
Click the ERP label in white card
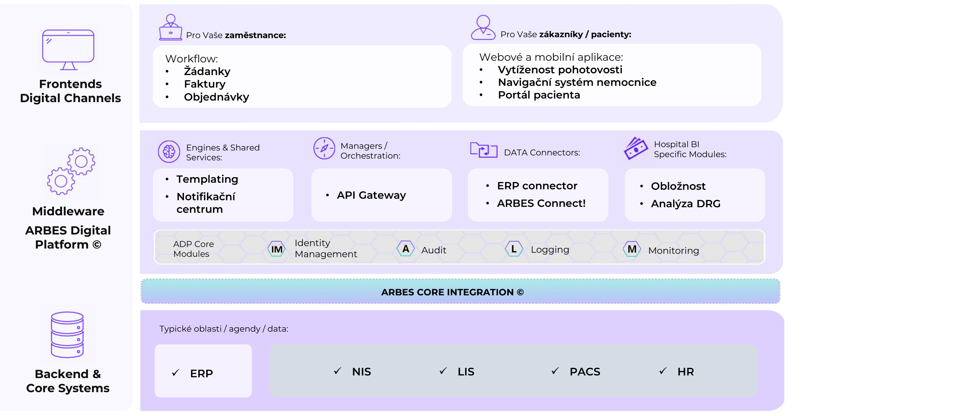[x=201, y=374]
